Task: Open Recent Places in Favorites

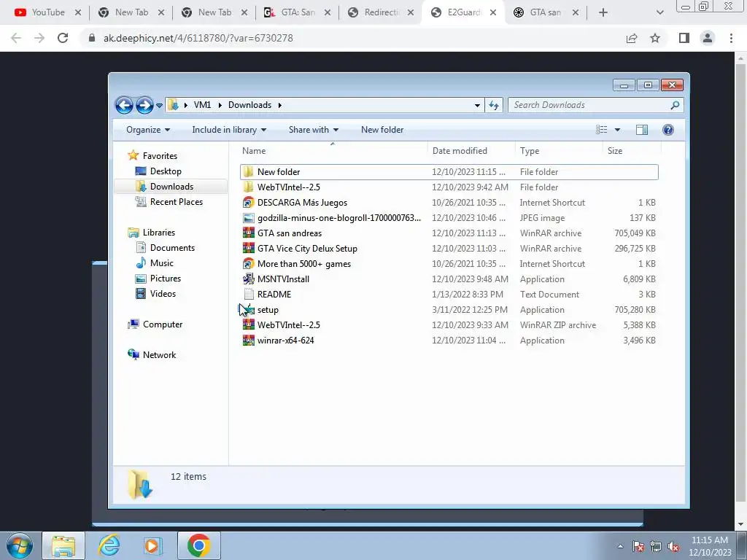Action: pyautogui.click(x=177, y=202)
